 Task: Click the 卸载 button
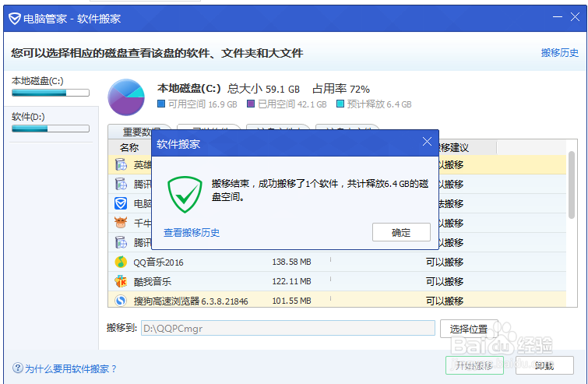click(544, 365)
